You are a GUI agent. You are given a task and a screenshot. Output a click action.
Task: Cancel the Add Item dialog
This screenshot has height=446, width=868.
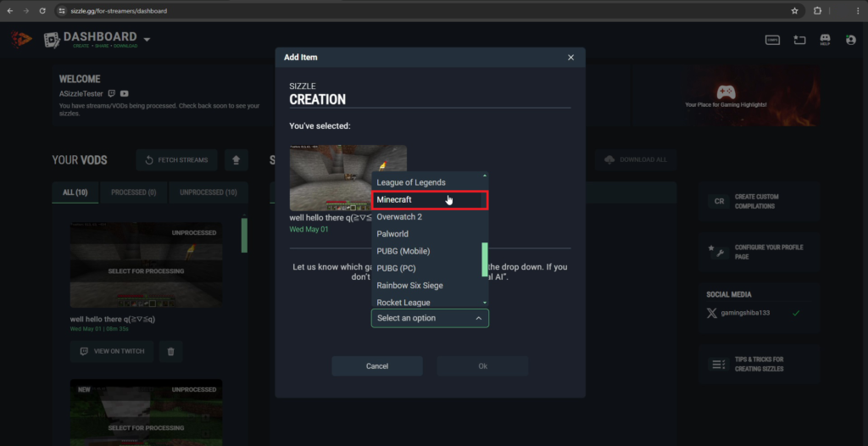(377, 366)
